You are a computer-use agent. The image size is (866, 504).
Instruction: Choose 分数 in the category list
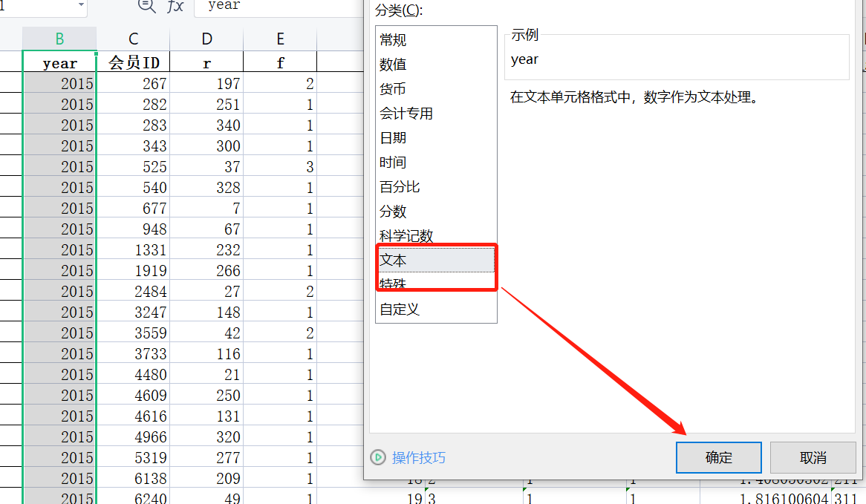pos(436,212)
